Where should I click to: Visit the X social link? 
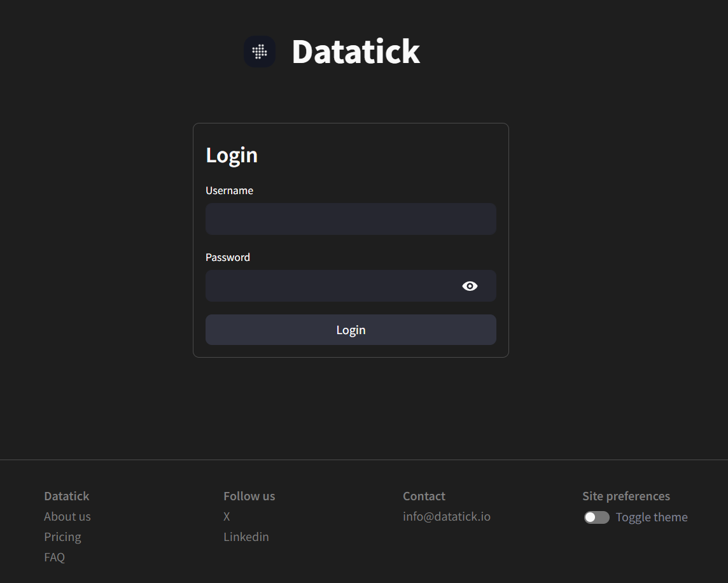click(227, 517)
